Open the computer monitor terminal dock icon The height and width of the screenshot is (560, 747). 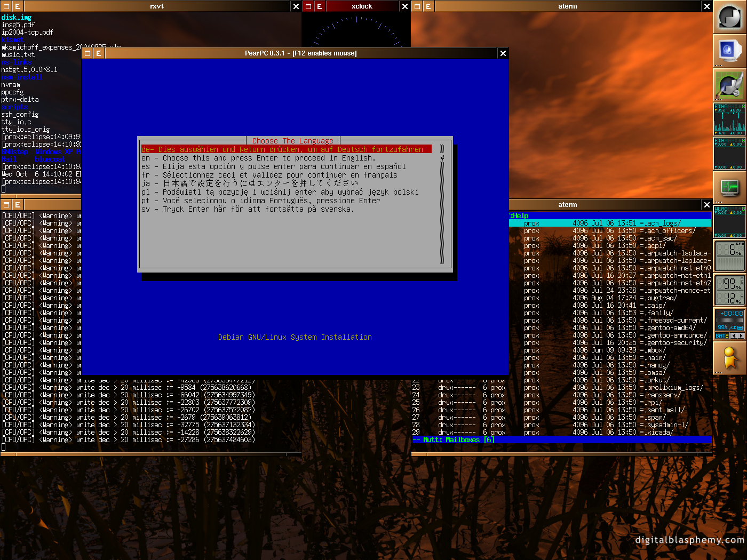tap(729, 51)
